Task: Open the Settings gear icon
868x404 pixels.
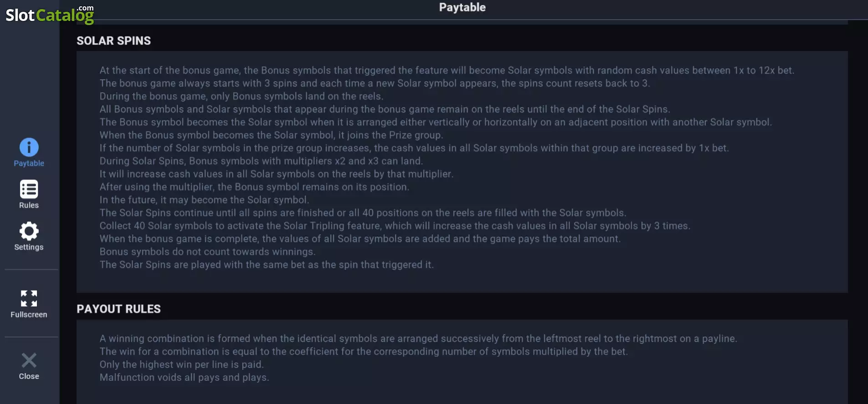Action: coord(29,231)
